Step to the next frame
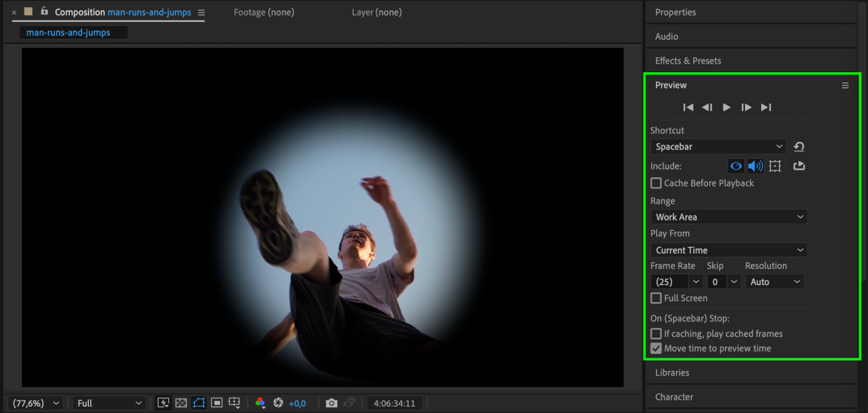Image resolution: width=868 pixels, height=413 pixels. pos(746,107)
